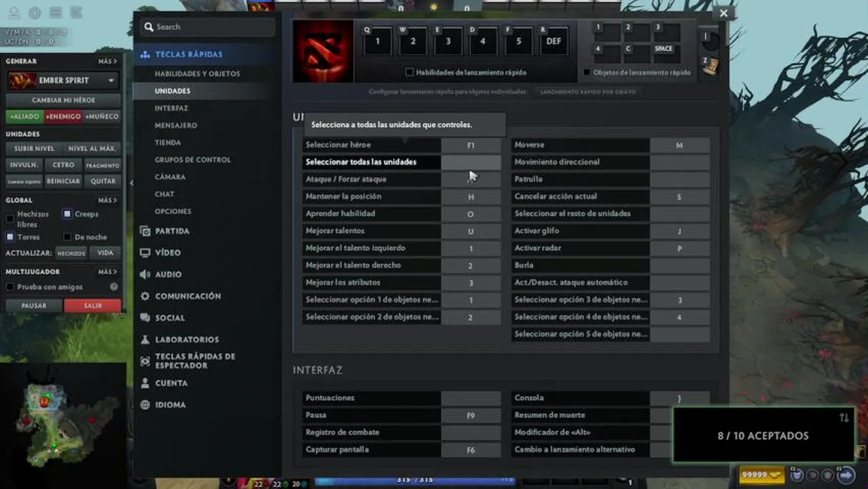Image resolution: width=868 pixels, height=489 pixels.
Task: Click the green +Aliado button
Action: [x=24, y=117]
